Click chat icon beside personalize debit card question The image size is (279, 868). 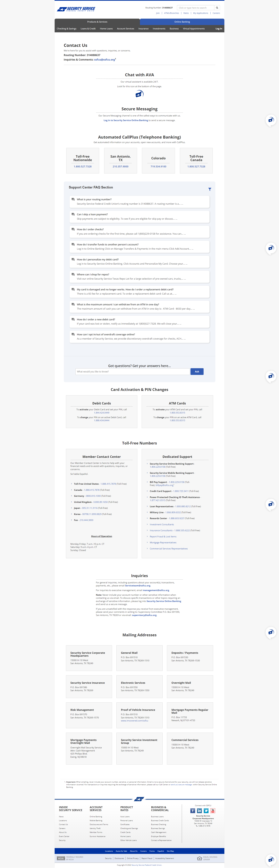click(x=73, y=259)
